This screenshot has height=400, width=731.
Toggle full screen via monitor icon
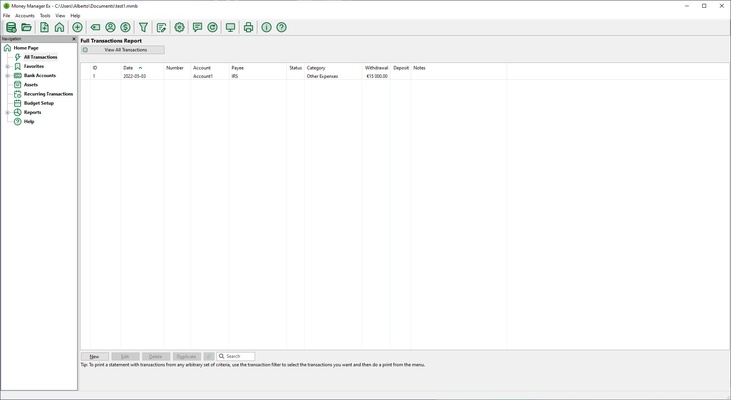(x=230, y=28)
